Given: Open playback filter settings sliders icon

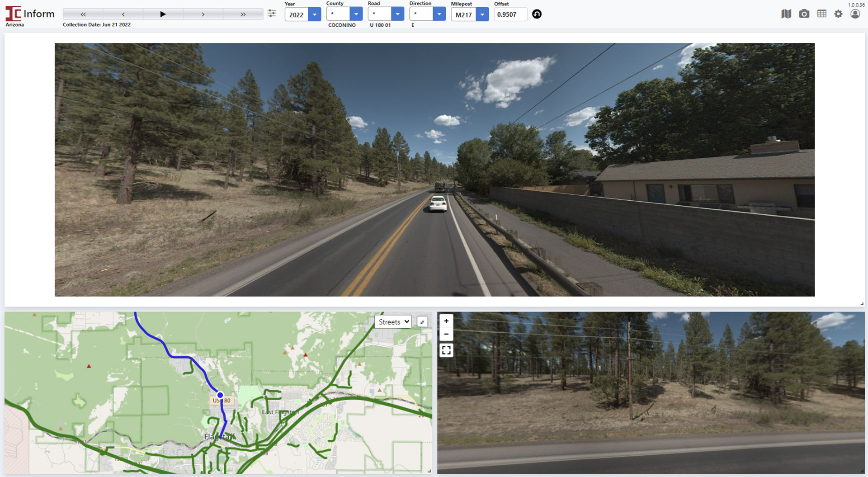Looking at the screenshot, I should click(272, 14).
